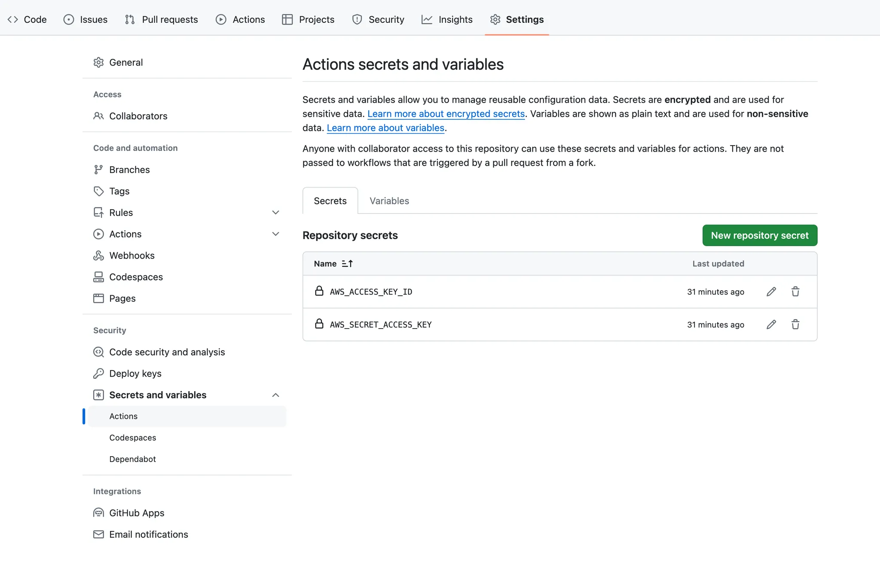Click the Code brackets icon in top nav
Screen dimensions: 880x588
click(13, 19)
